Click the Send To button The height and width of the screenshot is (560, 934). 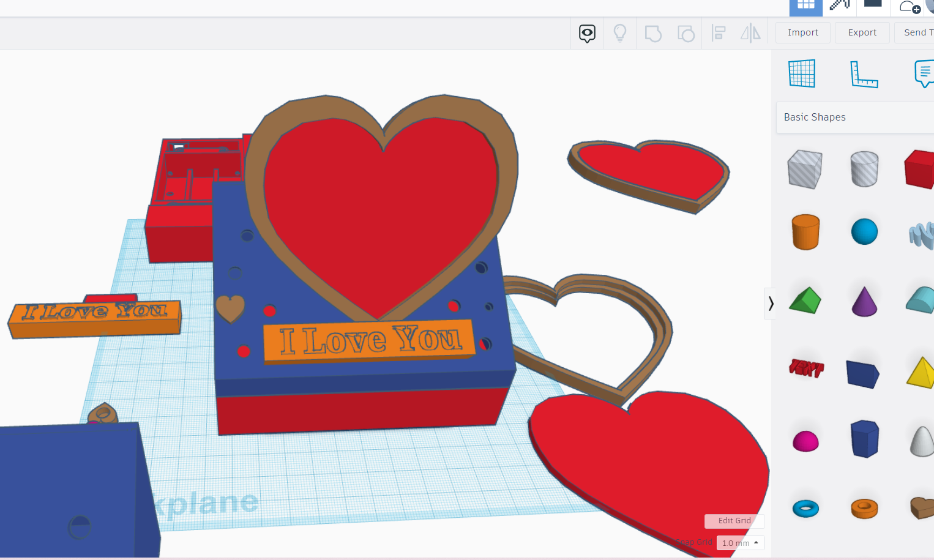click(914, 32)
